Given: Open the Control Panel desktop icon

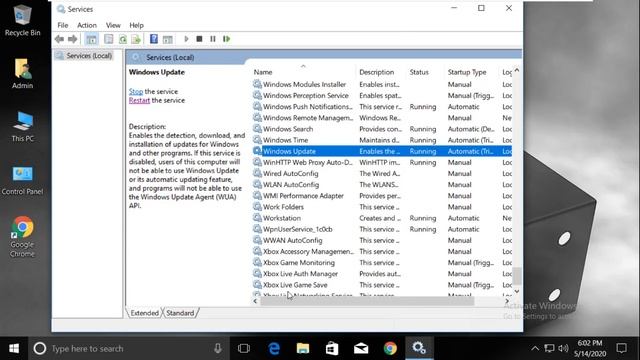Looking at the screenshot, I should point(22,180).
